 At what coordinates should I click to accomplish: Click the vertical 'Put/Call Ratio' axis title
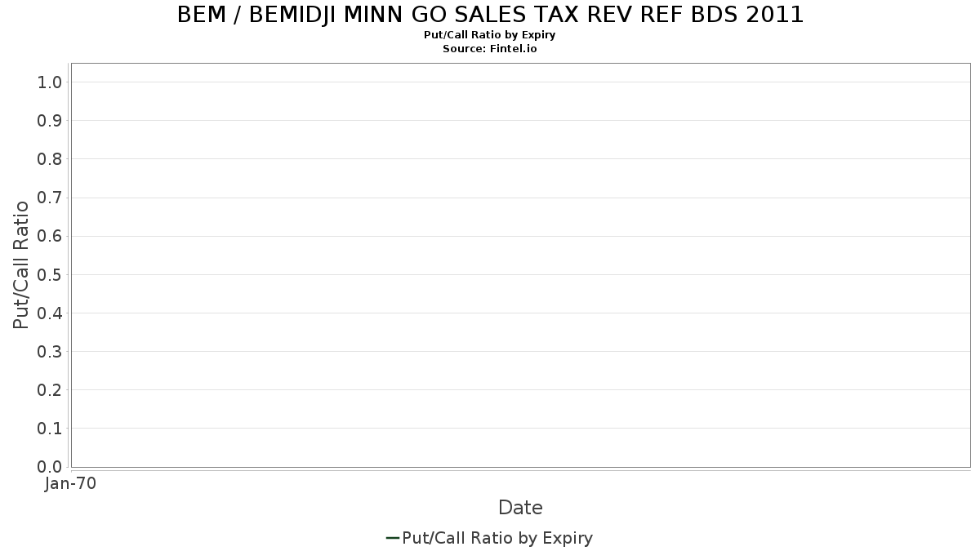click(21, 264)
